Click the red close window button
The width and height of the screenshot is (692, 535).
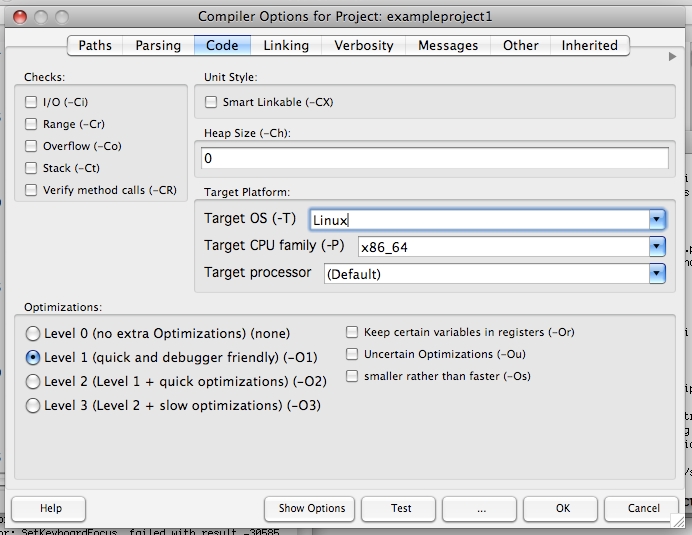[15, 17]
